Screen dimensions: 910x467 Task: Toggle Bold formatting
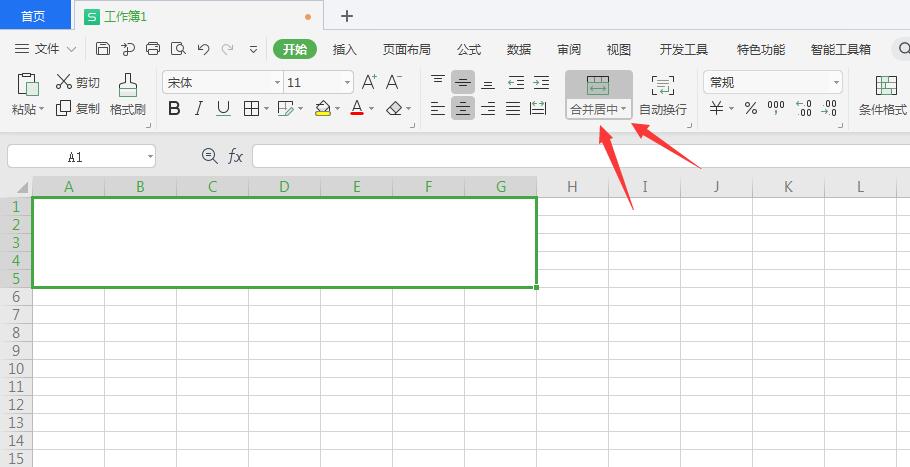174,108
